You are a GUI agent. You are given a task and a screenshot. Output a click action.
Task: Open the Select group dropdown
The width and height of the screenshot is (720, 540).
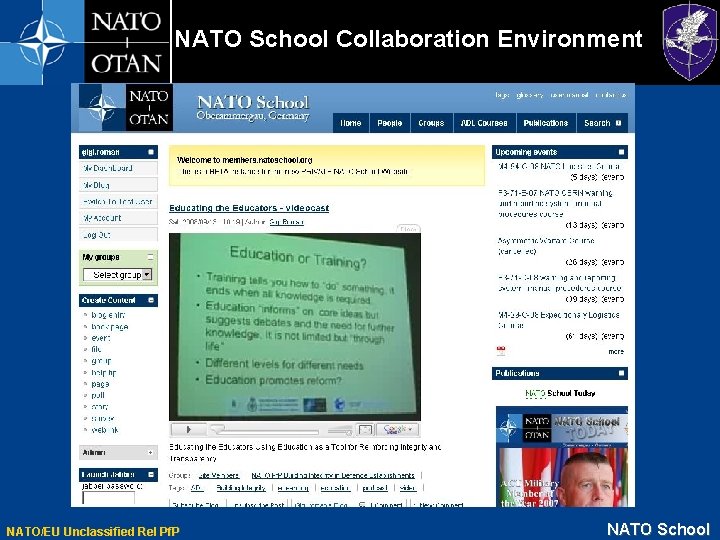tap(118, 275)
